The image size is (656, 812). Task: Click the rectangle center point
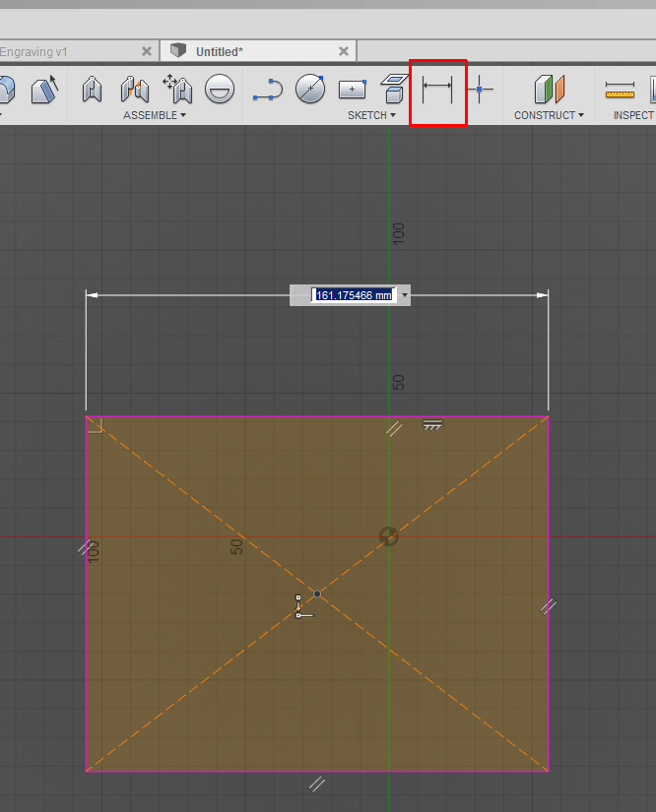click(317, 593)
